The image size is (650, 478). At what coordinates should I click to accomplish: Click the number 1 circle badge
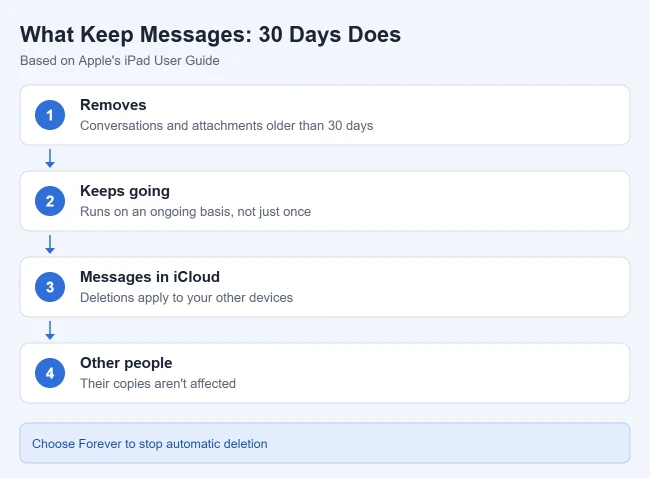50,115
